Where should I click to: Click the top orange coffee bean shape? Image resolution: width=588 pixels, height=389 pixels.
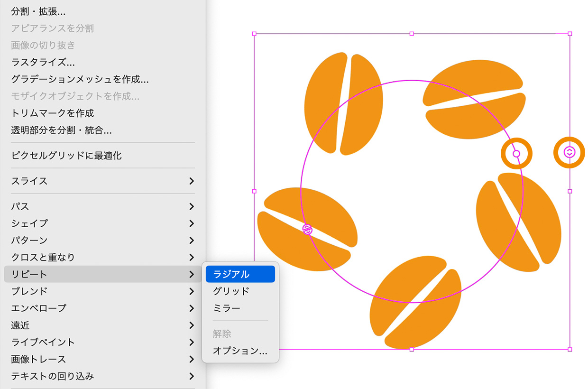pos(343,103)
